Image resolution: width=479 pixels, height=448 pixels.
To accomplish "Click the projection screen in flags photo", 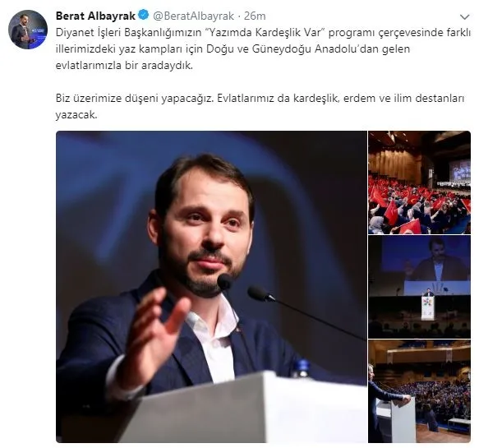I will (x=459, y=170).
